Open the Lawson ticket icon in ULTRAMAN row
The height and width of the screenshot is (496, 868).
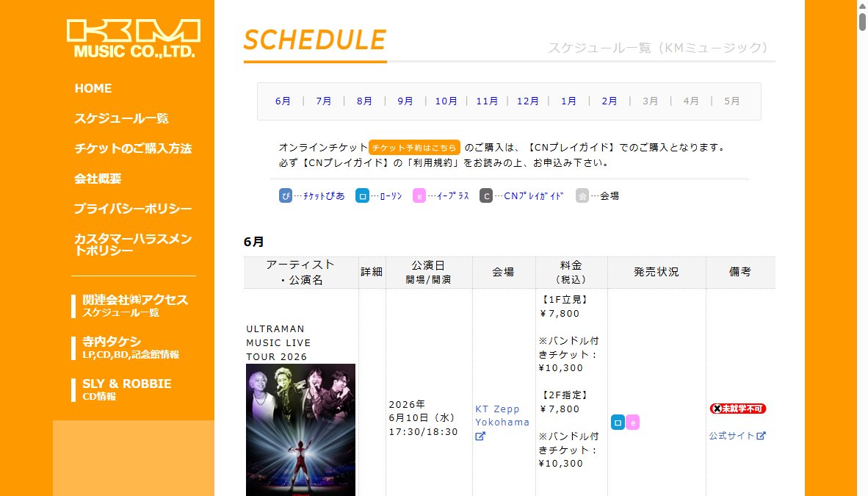click(618, 423)
